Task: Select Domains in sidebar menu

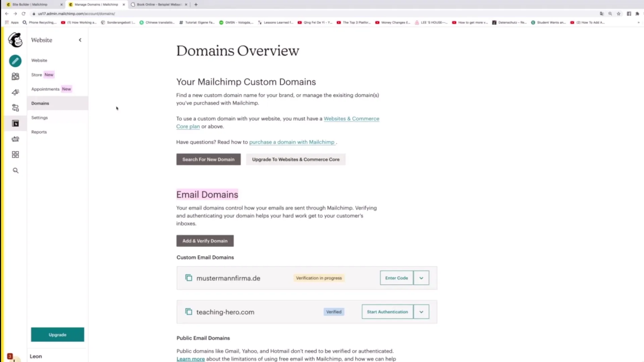Action: point(58,103)
